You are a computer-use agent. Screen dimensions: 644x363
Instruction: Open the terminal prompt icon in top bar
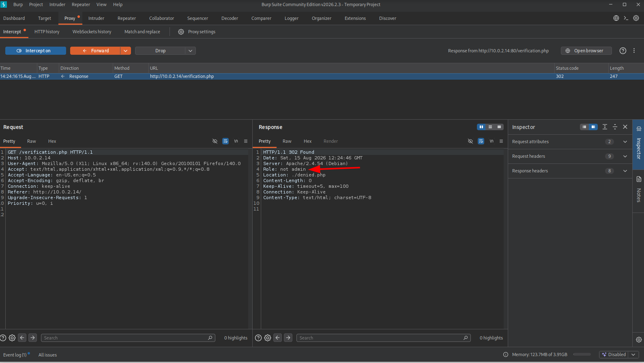(x=626, y=18)
